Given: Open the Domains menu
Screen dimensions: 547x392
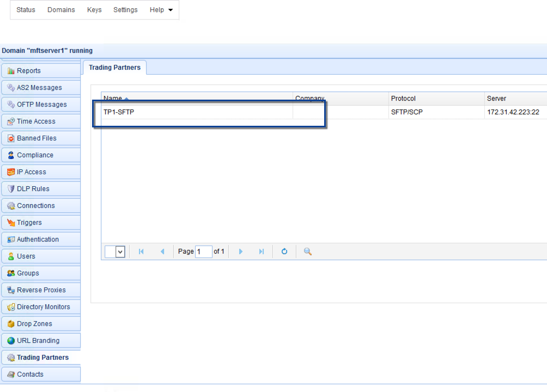Looking at the screenshot, I should tap(61, 10).
